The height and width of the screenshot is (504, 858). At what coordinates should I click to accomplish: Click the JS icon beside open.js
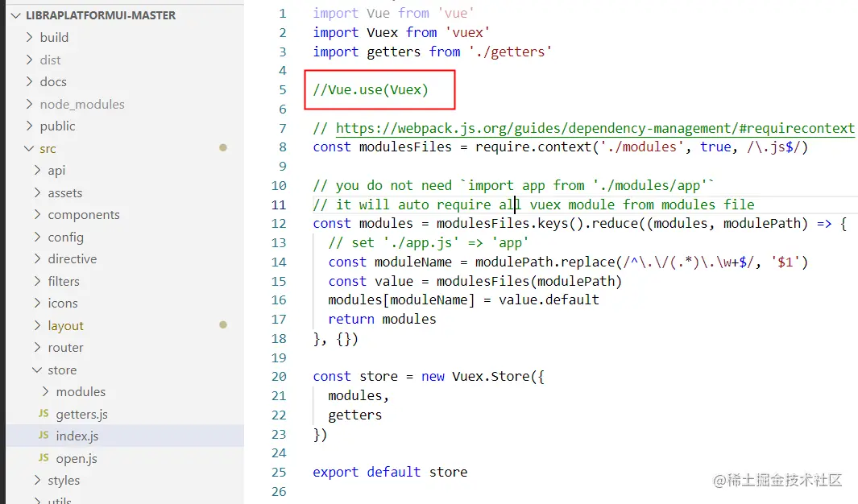[44, 457]
